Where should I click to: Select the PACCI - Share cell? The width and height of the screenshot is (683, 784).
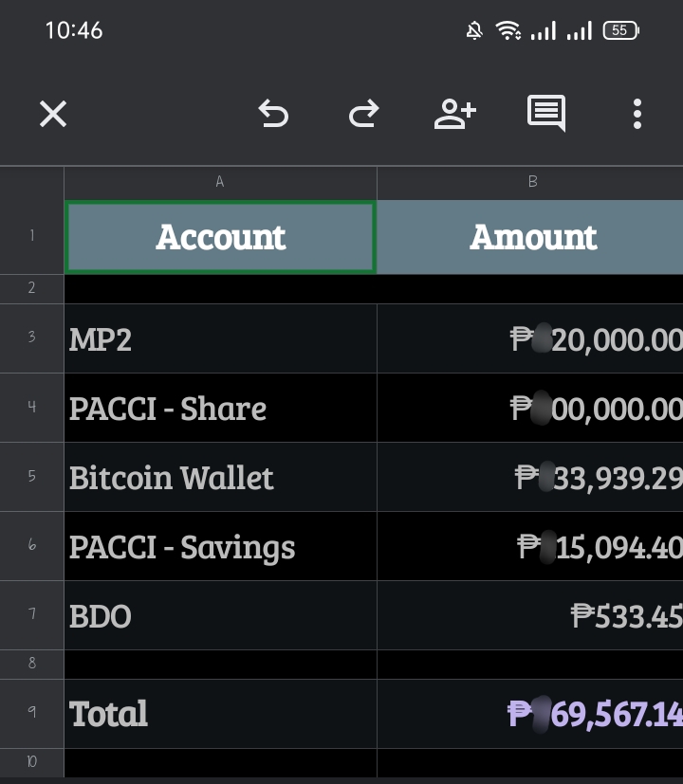pos(220,408)
